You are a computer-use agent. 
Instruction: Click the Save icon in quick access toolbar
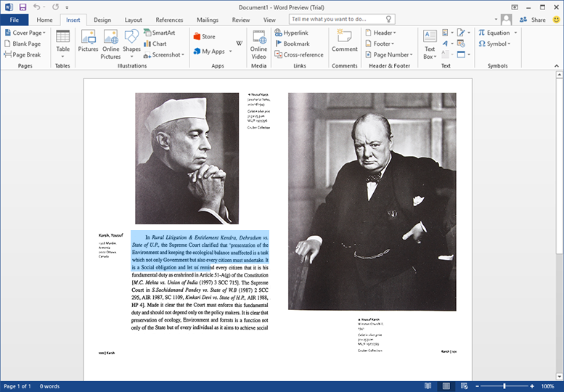(23, 7)
